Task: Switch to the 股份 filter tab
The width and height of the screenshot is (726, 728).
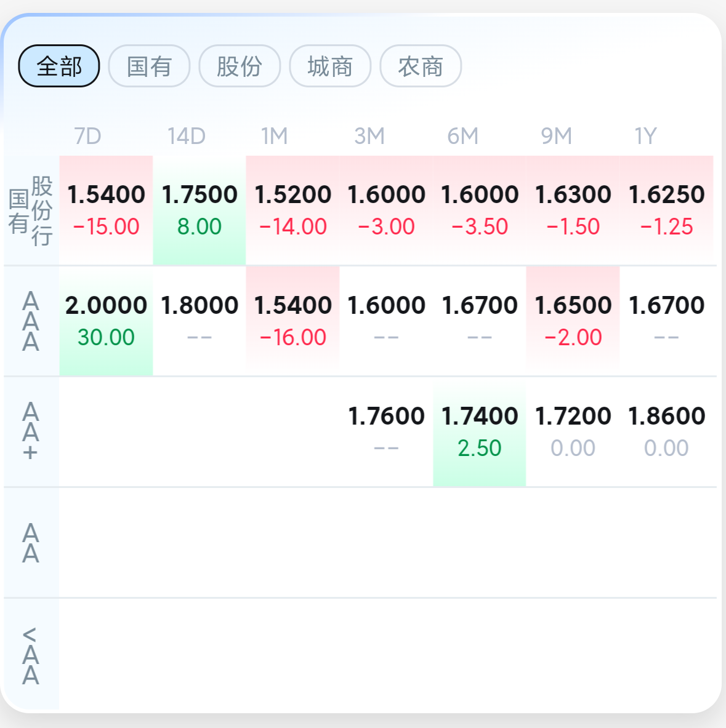Action: (x=240, y=66)
